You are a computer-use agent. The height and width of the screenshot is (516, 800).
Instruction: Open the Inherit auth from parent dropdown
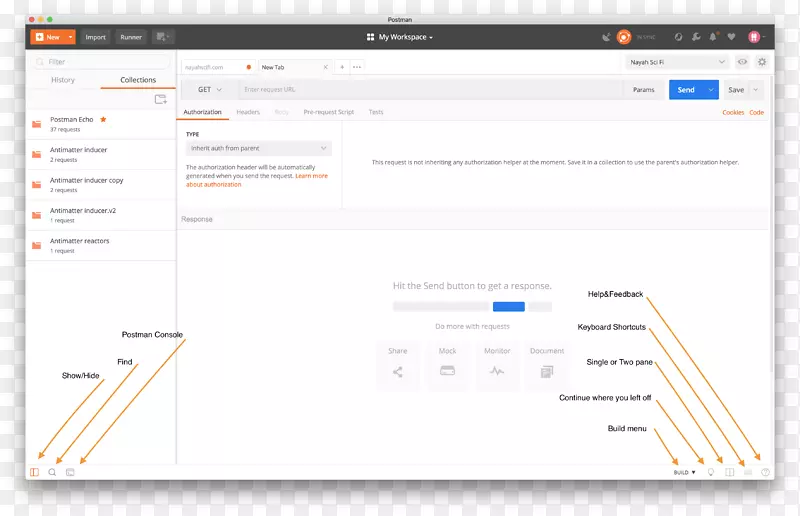[x=258, y=148]
